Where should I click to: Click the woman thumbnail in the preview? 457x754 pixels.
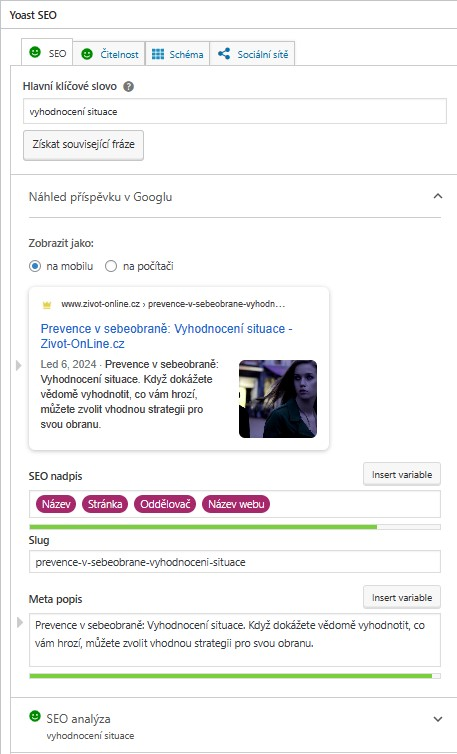coord(278,399)
